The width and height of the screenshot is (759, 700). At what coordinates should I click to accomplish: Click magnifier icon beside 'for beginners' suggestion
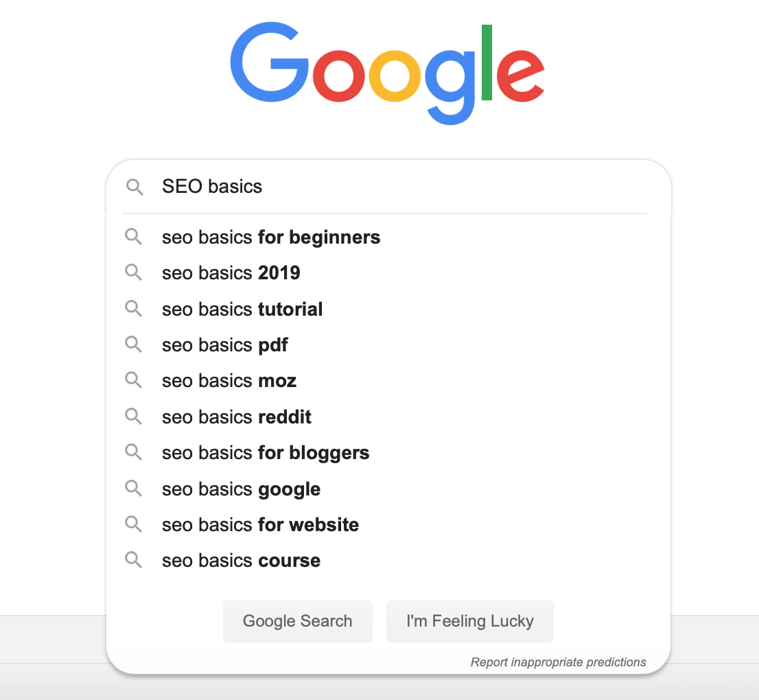(x=133, y=237)
